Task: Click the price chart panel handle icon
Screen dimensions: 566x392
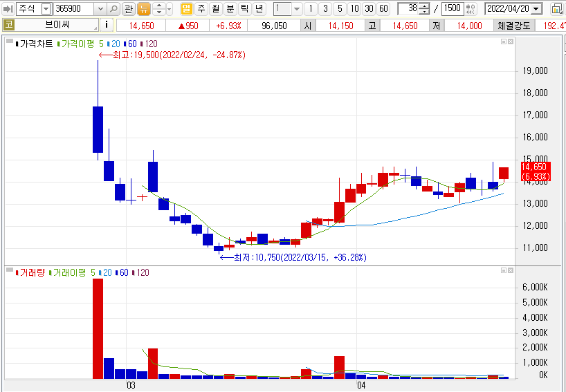Action: click(x=10, y=41)
